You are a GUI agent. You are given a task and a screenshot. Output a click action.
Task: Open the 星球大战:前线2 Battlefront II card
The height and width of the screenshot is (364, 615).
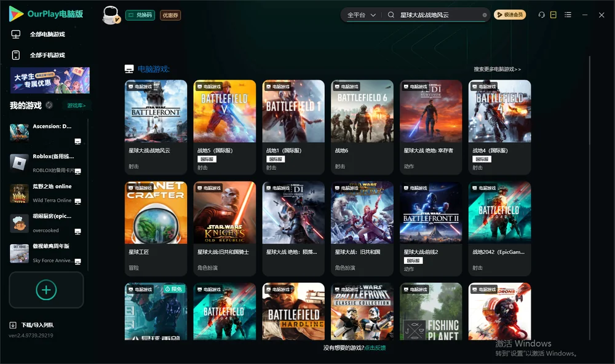click(x=430, y=229)
